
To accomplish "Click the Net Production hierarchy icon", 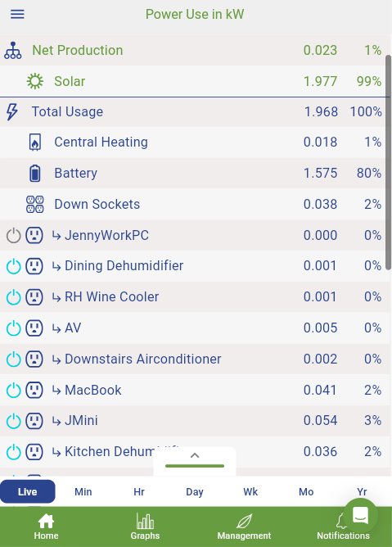I will (x=13, y=50).
